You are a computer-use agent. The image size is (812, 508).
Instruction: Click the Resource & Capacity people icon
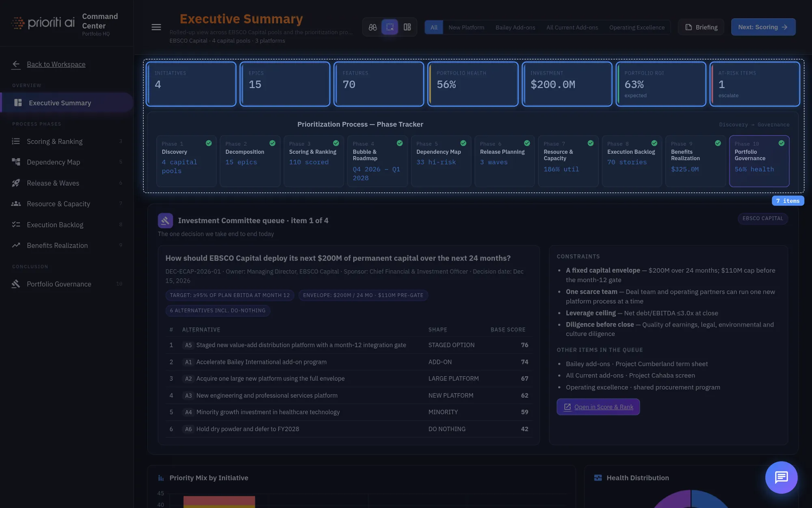(x=16, y=204)
